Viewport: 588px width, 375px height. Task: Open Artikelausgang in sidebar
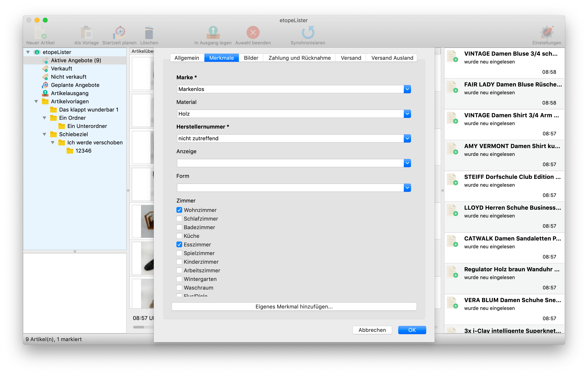(69, 93)
